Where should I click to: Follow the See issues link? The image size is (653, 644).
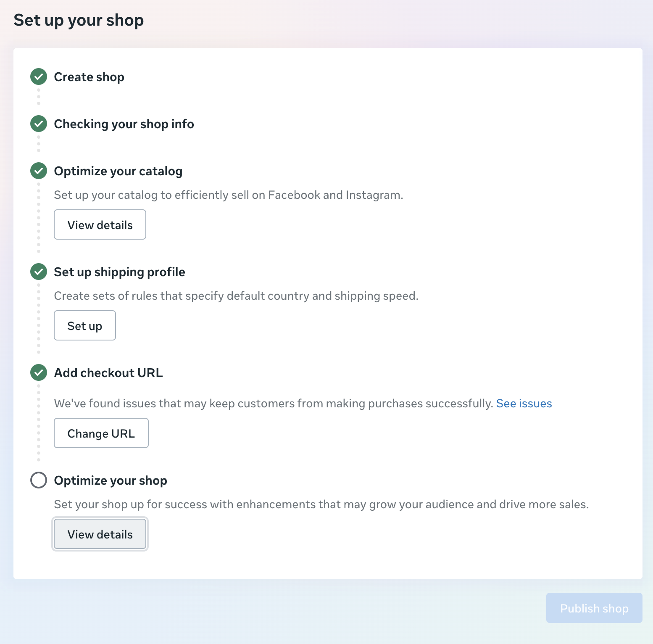524,404
